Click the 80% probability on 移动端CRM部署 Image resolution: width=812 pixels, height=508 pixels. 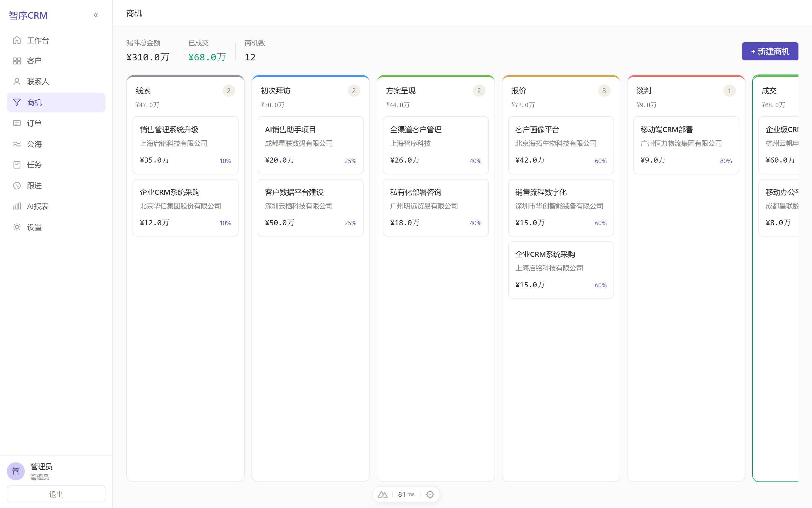(x=726, y=161)
